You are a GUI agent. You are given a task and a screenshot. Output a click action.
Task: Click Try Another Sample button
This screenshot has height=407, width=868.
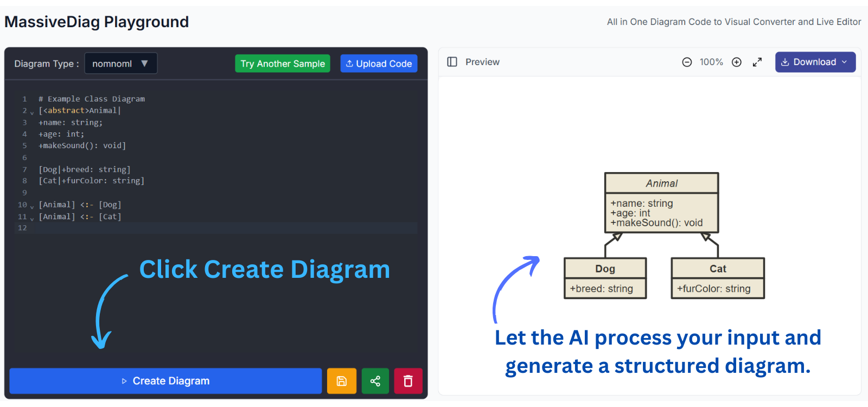pyautogui.click(x=283, y=63)
